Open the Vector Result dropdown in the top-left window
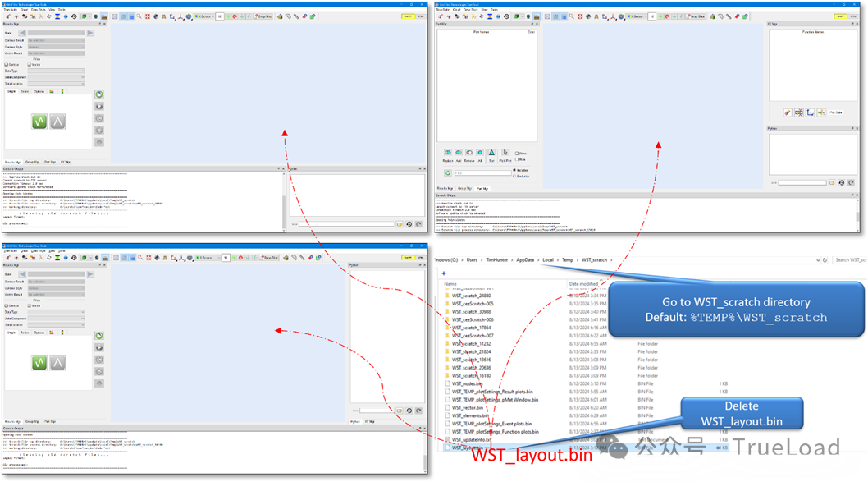Viewport: 868px width, 482px height. [57, 53]
